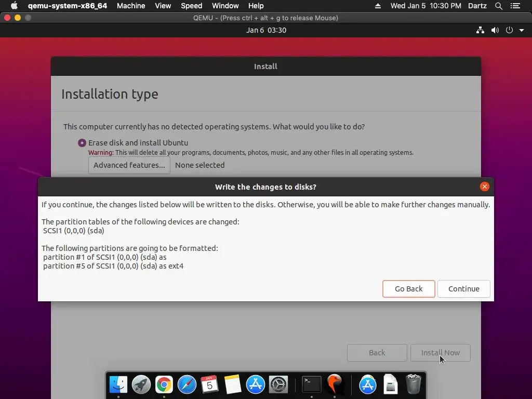Open the Apple menu
The height and width of the screenshot is (399, 532).
point(14,6)
